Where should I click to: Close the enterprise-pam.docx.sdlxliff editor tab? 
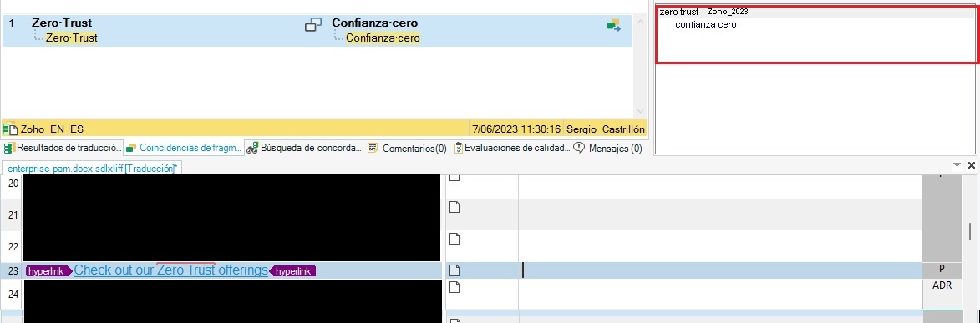[x=972, y=165]
